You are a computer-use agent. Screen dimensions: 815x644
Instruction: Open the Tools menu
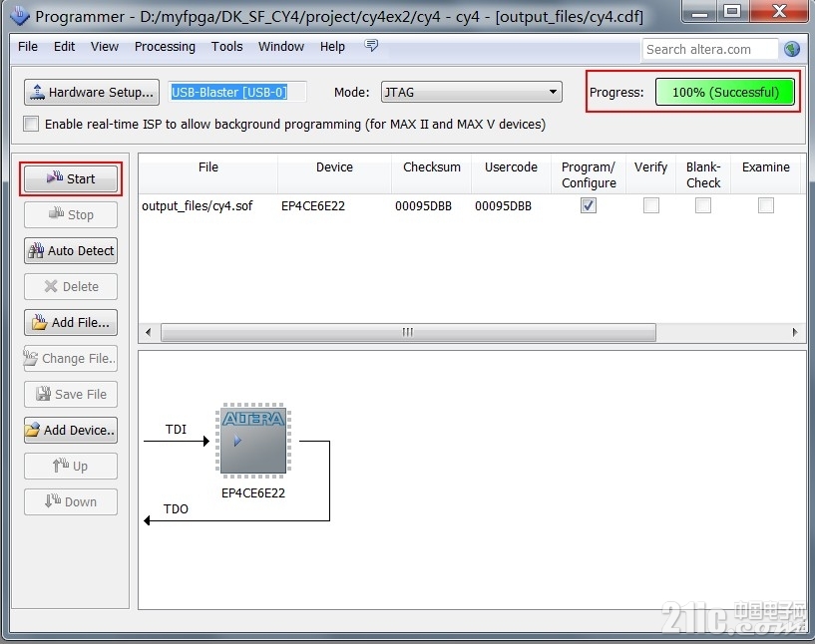pos(226,47)
